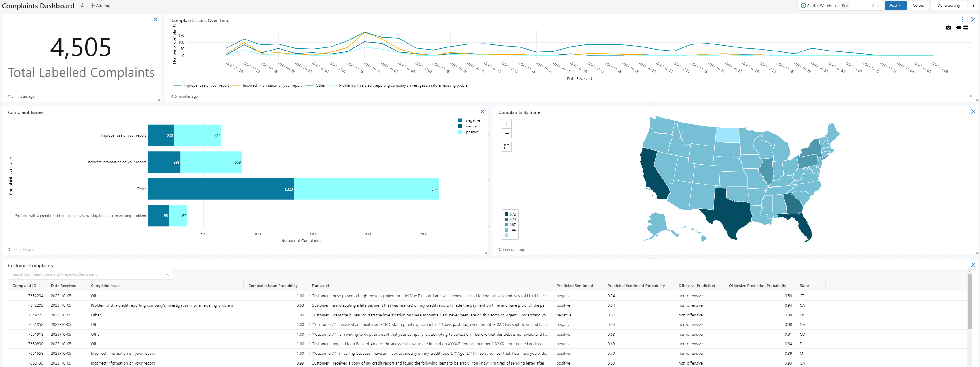Open line chart widget kebab menu
The height and width of the screenshot is (367, 980).
click(963, 19)
